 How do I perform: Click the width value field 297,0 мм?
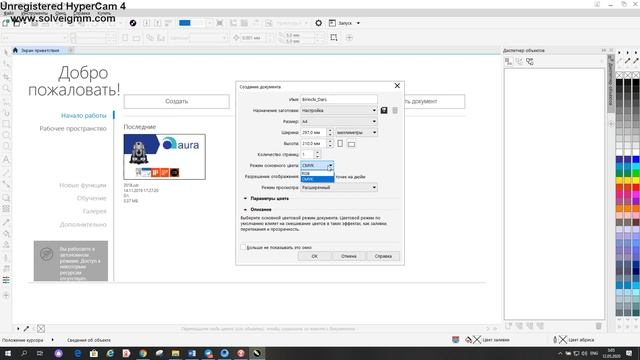click(x=313, y=132)
